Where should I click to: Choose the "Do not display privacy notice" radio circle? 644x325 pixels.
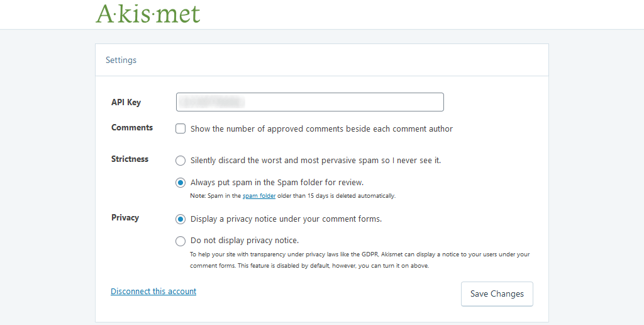pyautogui.click(x=180, y=241)
